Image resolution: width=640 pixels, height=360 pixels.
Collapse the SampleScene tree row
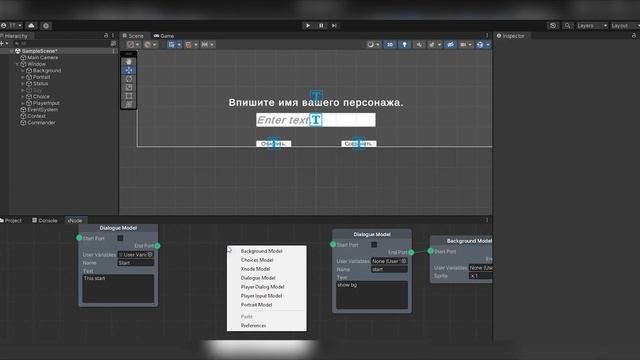(11, 51)
